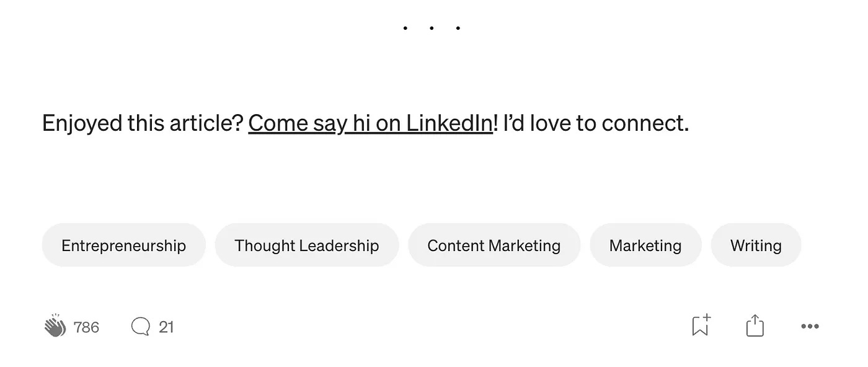Open the Entrepreneurship topic tag
This screenshot has width=868, height=367.
tap(123, 245)
